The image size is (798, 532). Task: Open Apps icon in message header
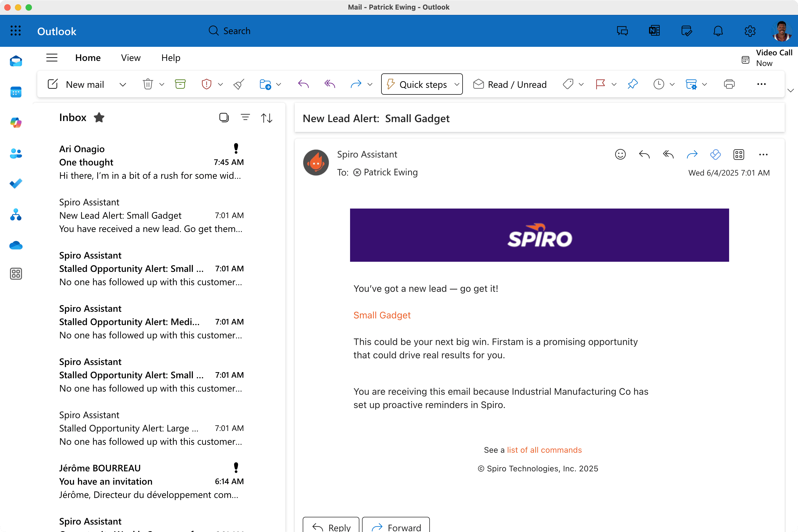tap(739, 154)
